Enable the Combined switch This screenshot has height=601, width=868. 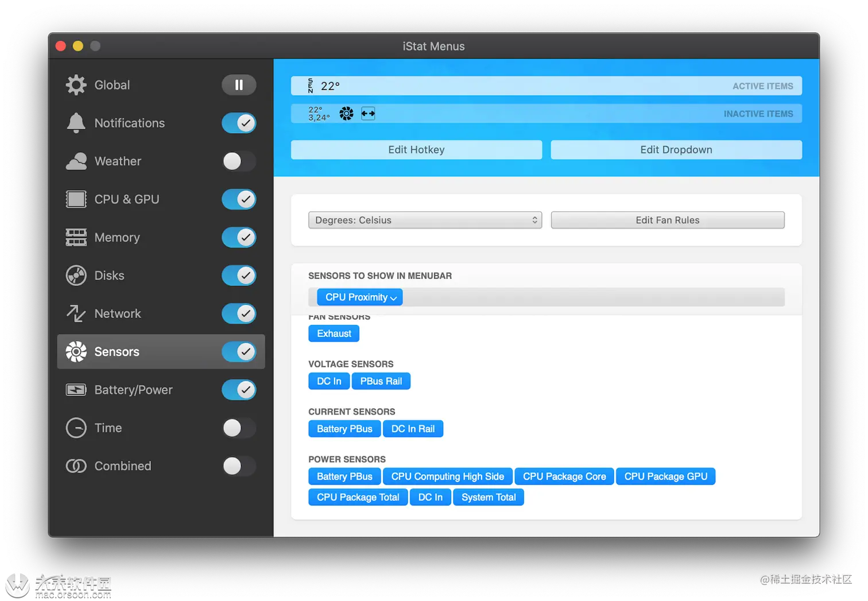click(239, 466)
